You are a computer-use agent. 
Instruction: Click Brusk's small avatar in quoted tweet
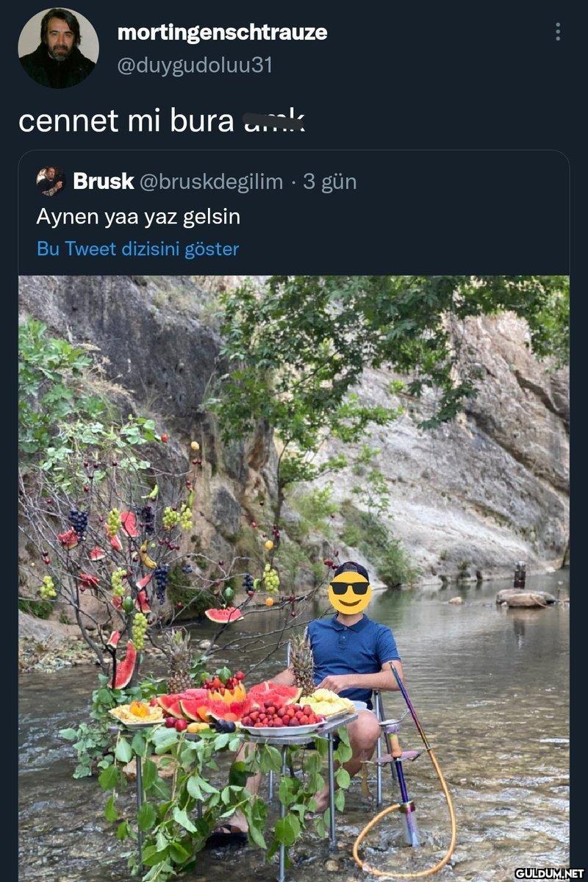coord(51,182)
